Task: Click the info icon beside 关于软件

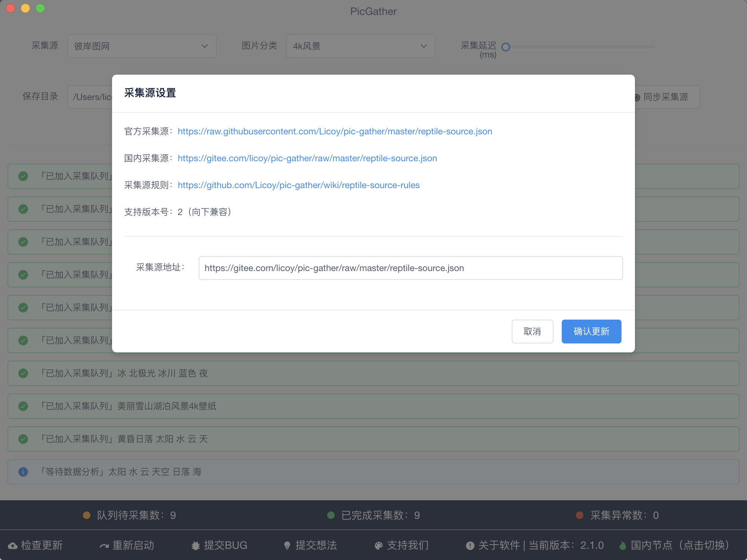Action: point(470,546)
